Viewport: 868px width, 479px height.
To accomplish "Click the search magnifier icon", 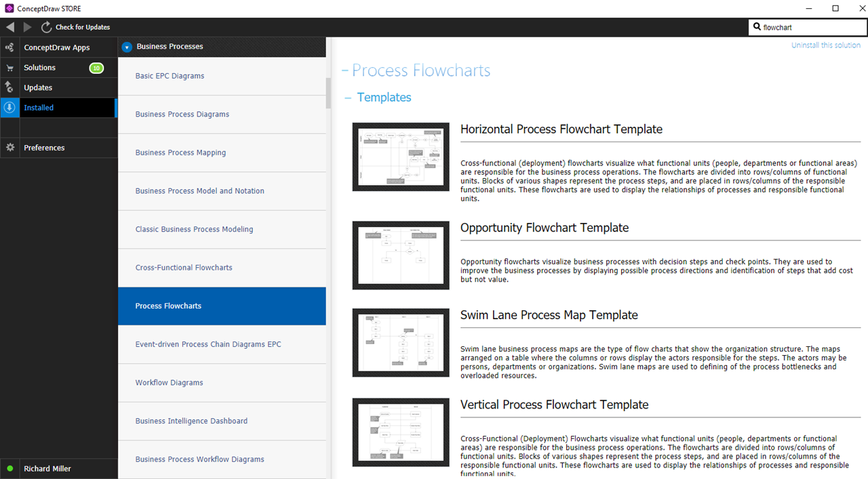I will coord(757,27).
